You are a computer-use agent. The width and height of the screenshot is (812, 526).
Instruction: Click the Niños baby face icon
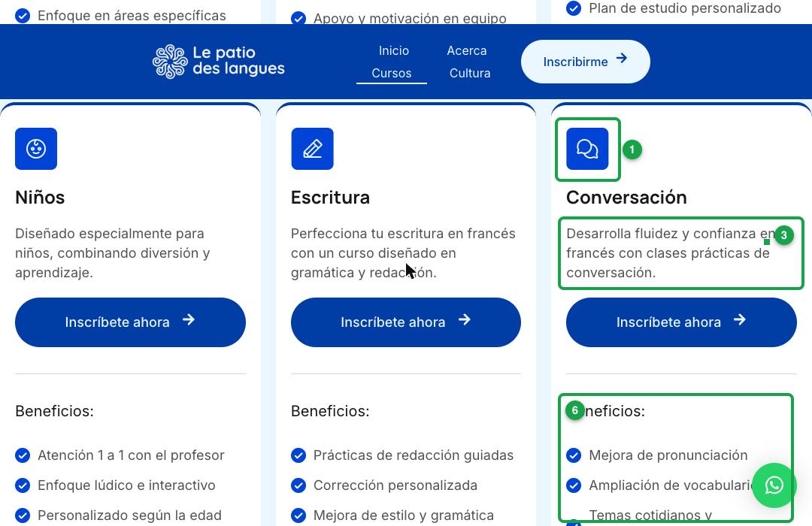coord(36,149)
